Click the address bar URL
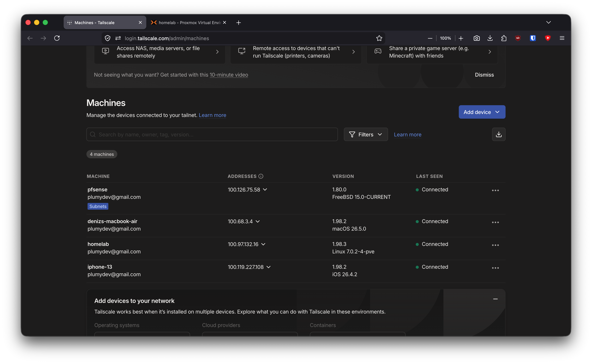The height and width of the screenshot is (364, 592). (167, 38)
